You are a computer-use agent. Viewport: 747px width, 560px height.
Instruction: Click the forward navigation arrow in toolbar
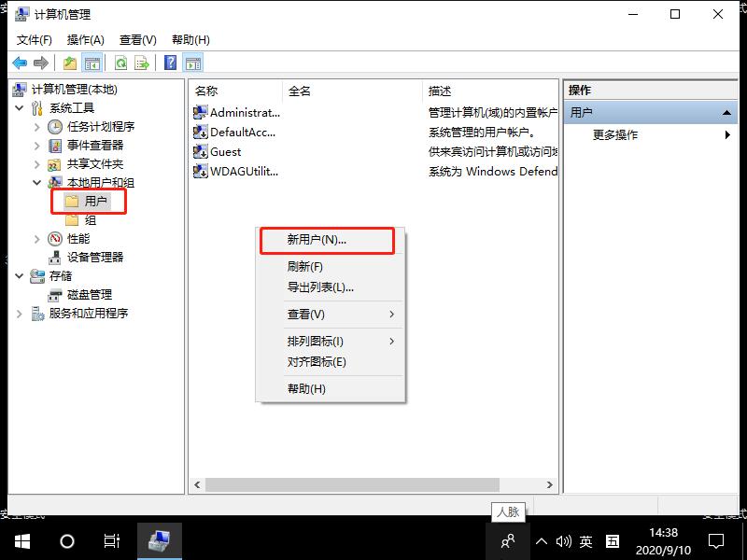40,63
